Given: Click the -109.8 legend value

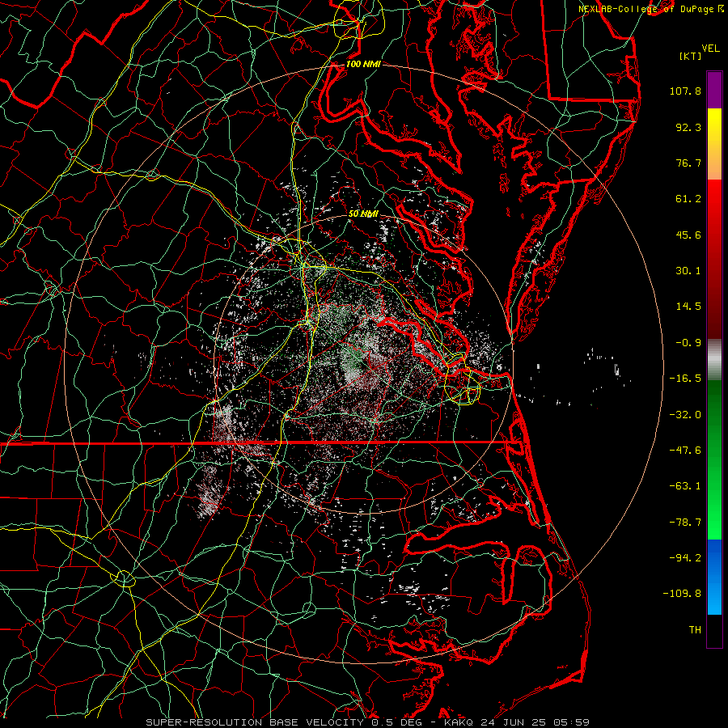Looking at the screenshot, I should coord(682,594).
